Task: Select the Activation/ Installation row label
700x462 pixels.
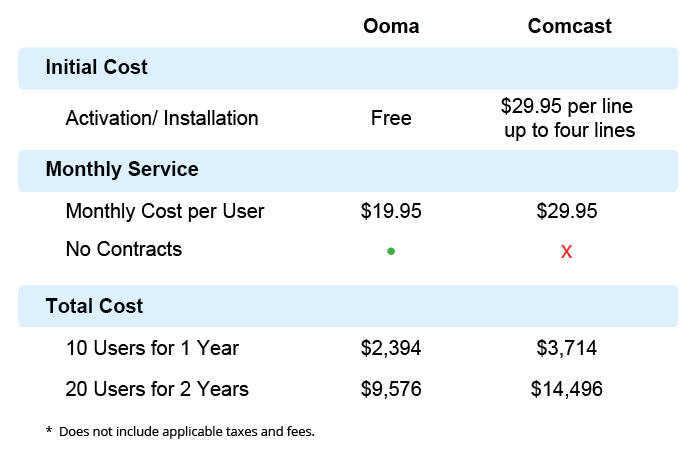Action: pos(162,118)
